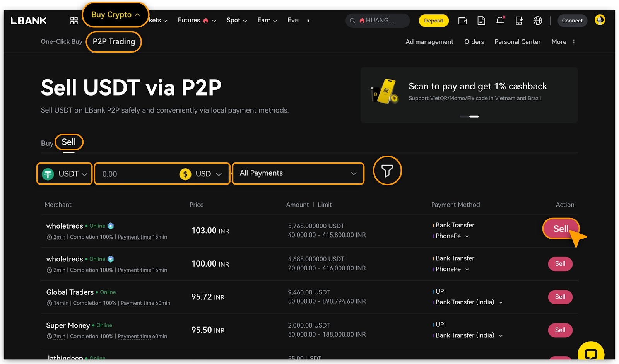Expand the USDT coin dropdown
This screenshot has width=619, height=364.
65,174
